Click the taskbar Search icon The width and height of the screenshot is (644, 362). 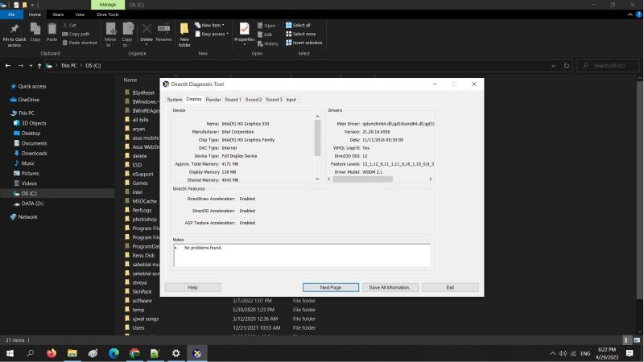tap(30, 353)
